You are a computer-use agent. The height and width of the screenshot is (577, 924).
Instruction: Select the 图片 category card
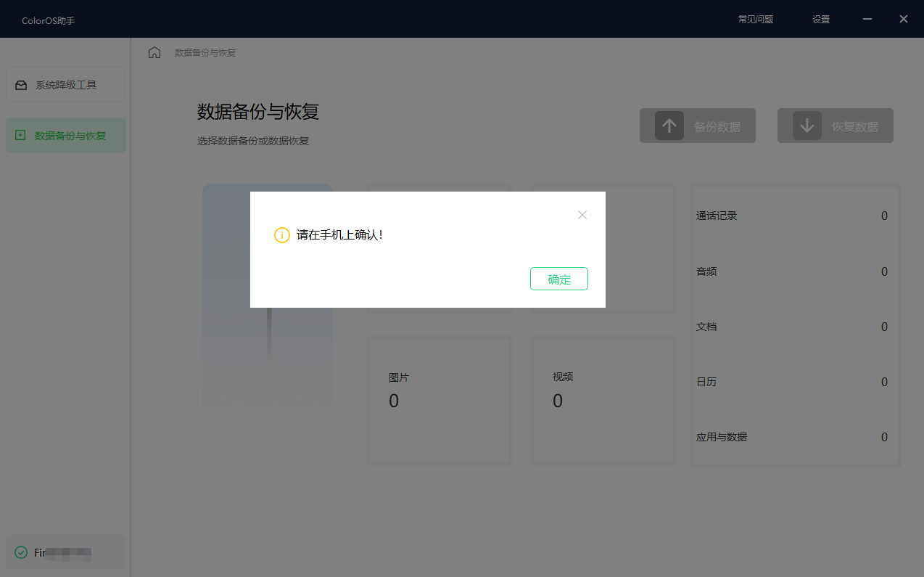tap(439, 400)
